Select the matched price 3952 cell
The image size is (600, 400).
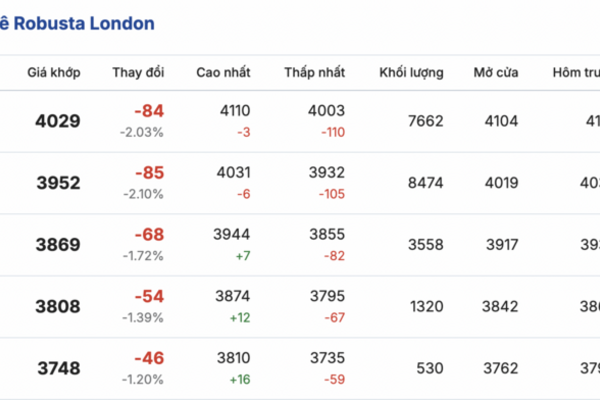point(57,183)
